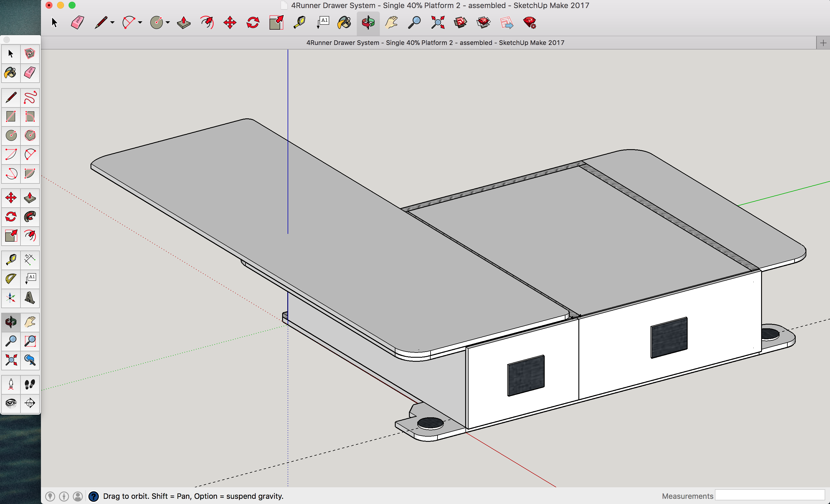Select the Scale tool in top toolbar
Viewport: 830px width, 504px height.
point(276,22)
